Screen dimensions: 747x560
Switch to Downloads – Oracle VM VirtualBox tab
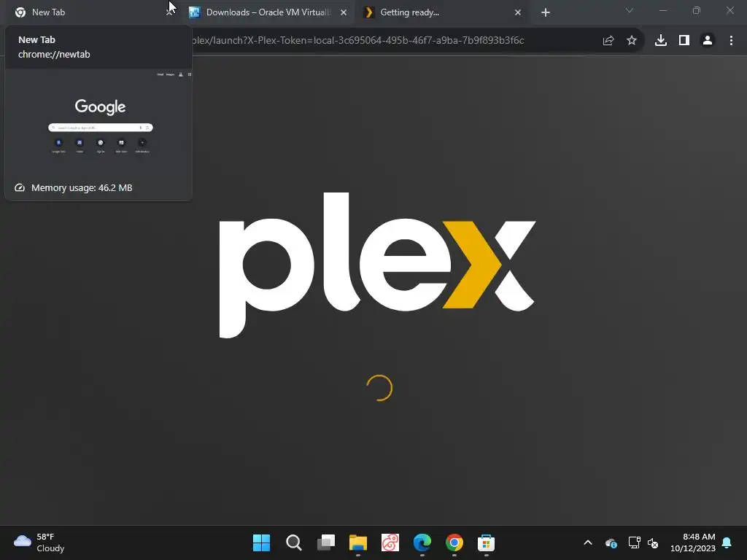point(267,12)
